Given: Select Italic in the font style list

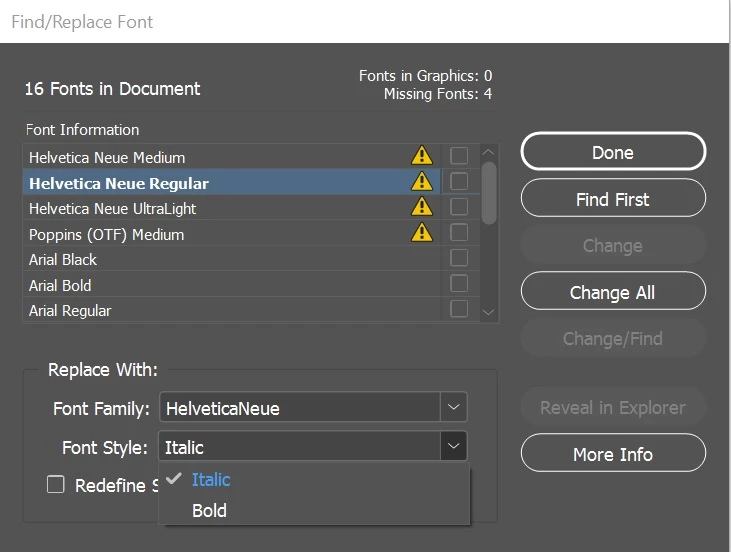Looking at the screenshot, I should point(210,480).
